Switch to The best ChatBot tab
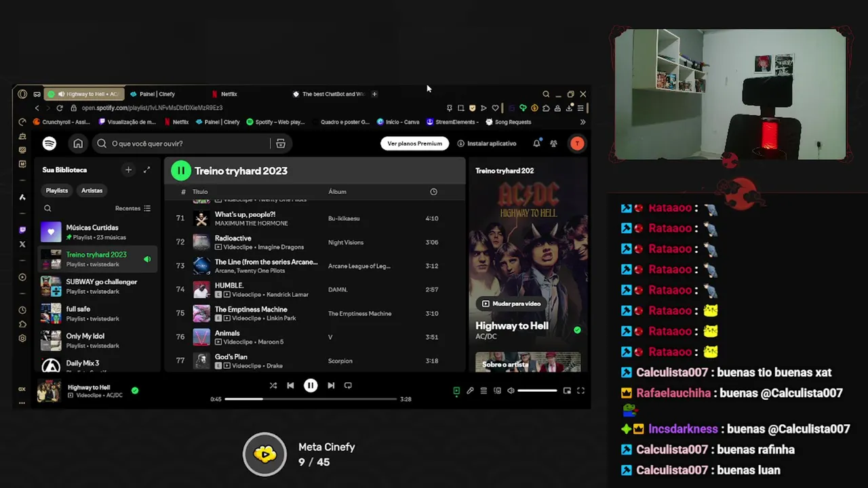Image resolution: width=868 pixels, height=488 pixels. point(328,94)
